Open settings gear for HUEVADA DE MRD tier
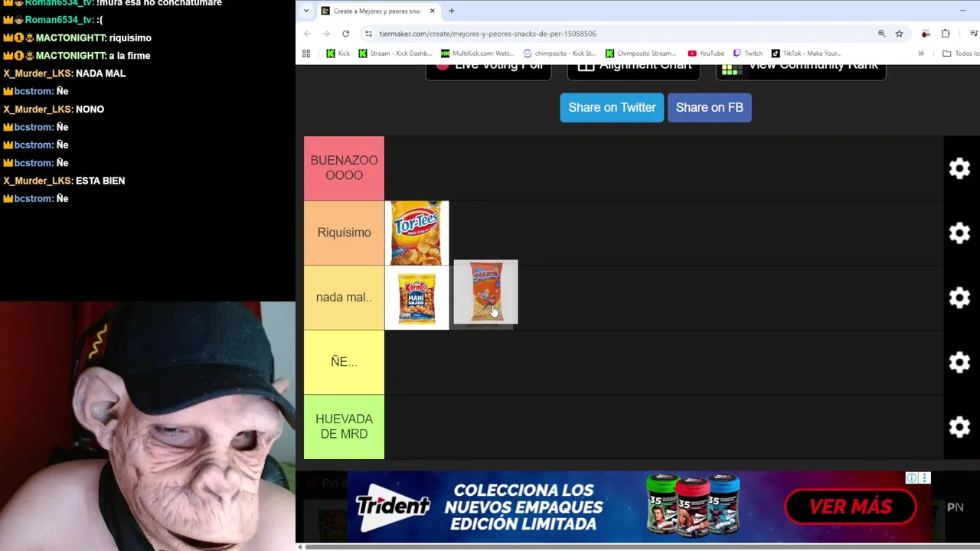The image size is (980, 551). [959, 427]
